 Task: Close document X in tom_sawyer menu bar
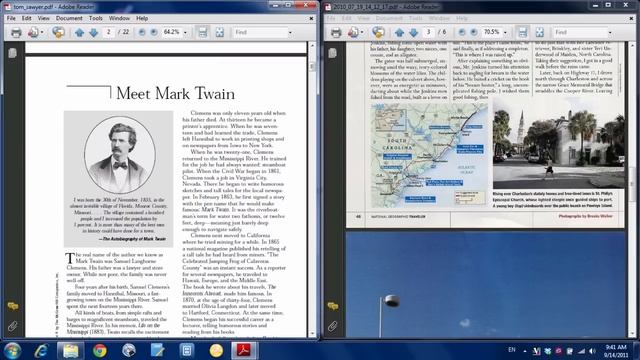311,18
